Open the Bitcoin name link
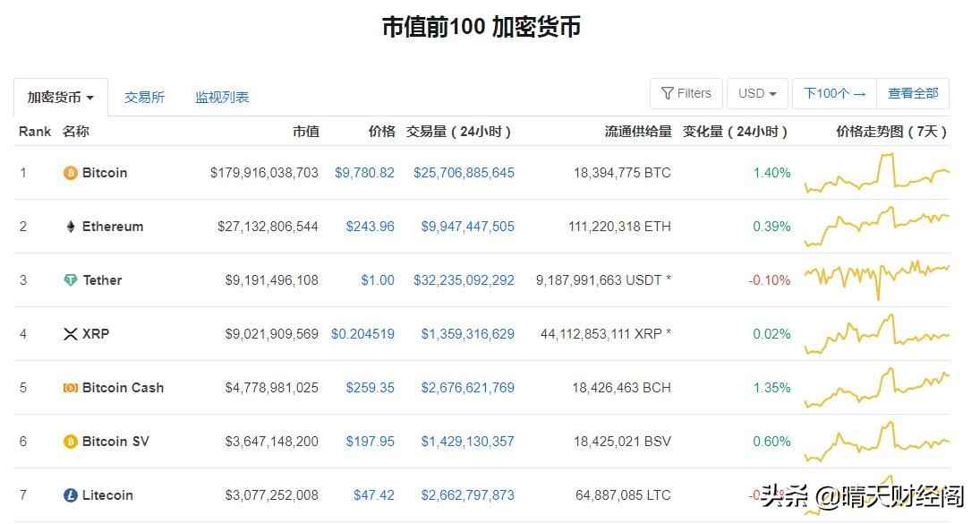This screenshot has width=980, height=524. [105, 173]
